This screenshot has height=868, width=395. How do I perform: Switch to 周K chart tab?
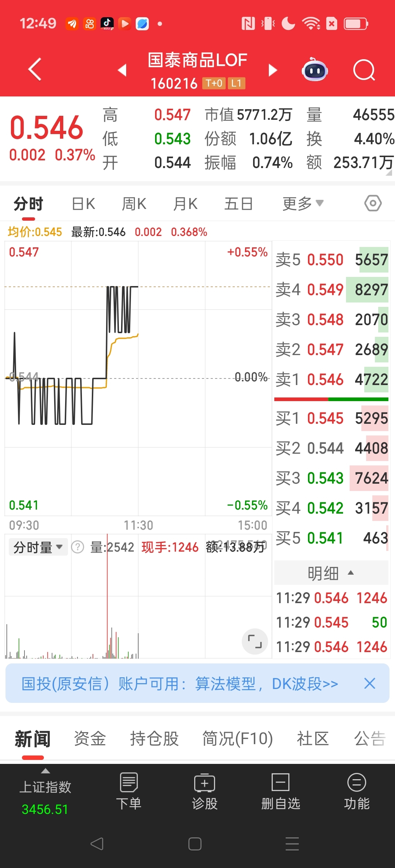pyautogui.click(x=134, y=203)
